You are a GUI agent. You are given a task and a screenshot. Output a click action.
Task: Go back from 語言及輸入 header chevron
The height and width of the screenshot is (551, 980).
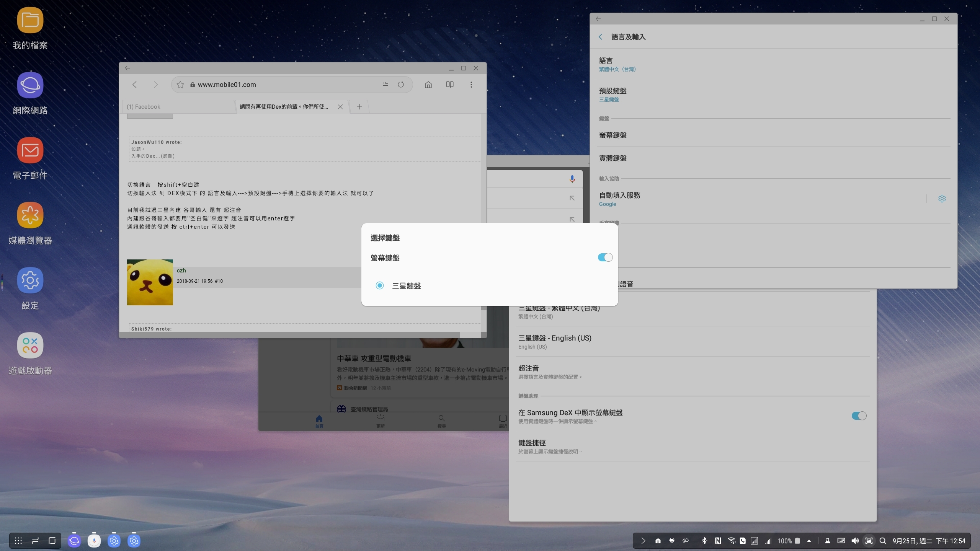tap(600, 37)
